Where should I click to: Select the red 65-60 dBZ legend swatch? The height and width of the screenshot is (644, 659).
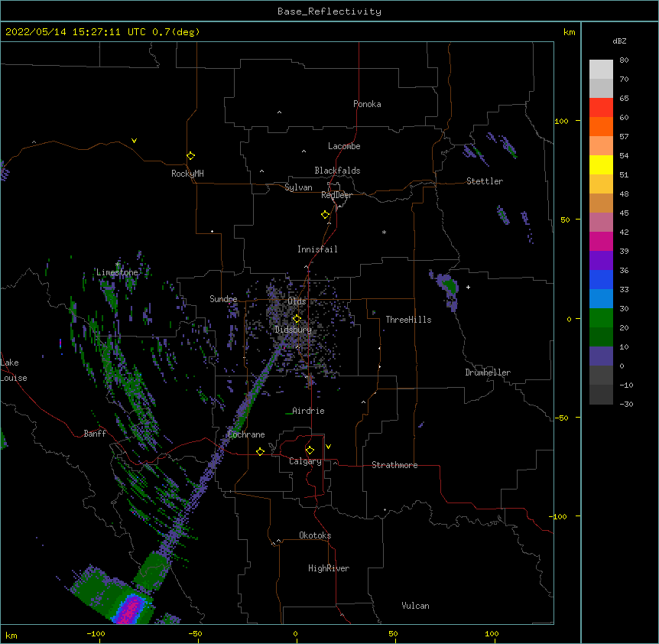tap(601, 108)
